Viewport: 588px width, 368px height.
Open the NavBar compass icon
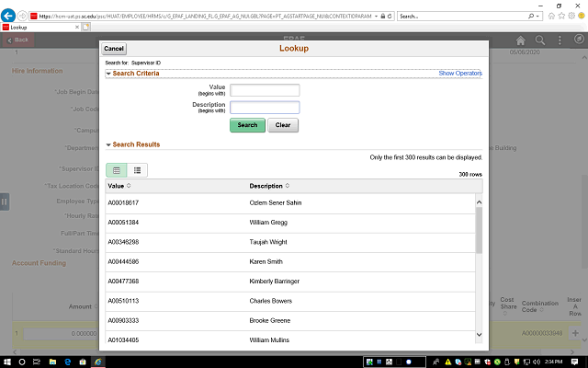click(x=579, y=39)
